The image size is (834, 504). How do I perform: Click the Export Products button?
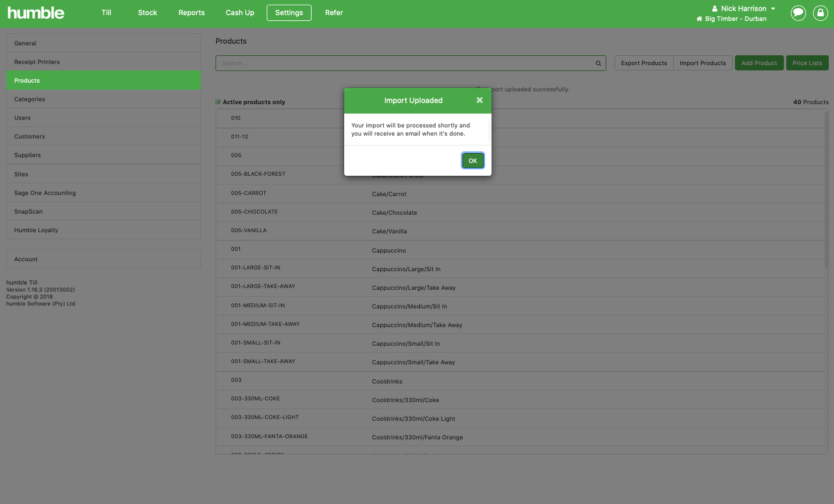tap(643, 63)
